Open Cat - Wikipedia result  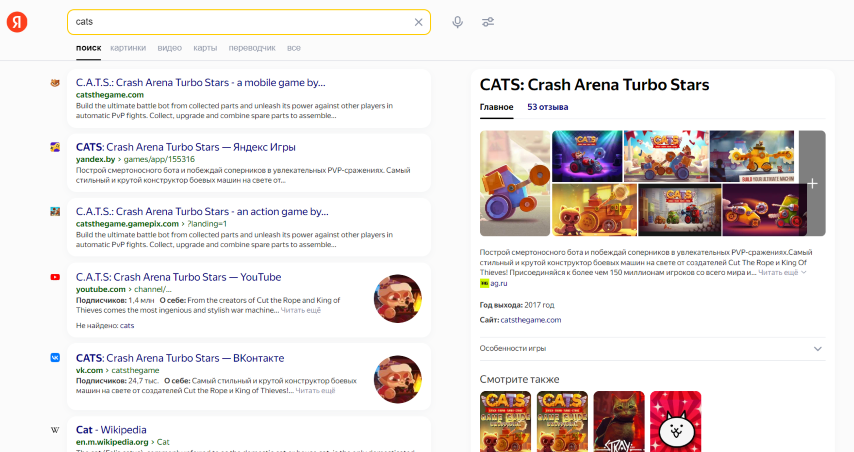[111, 430]
